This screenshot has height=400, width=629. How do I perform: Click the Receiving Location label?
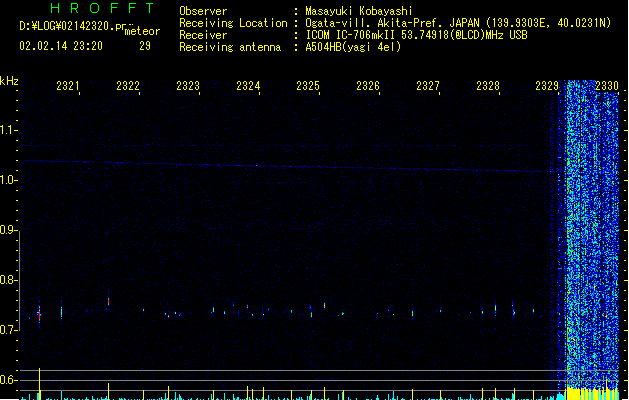pos(233,23)
